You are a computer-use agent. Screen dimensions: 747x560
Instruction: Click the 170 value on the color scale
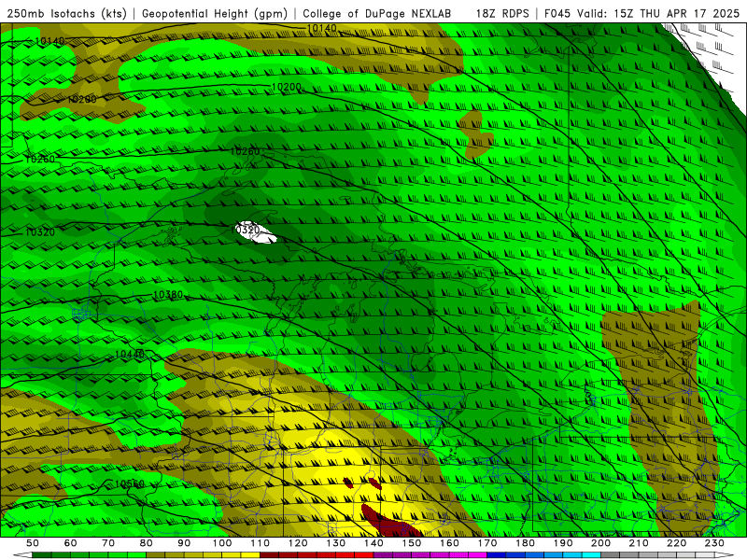tap(487, 543)
